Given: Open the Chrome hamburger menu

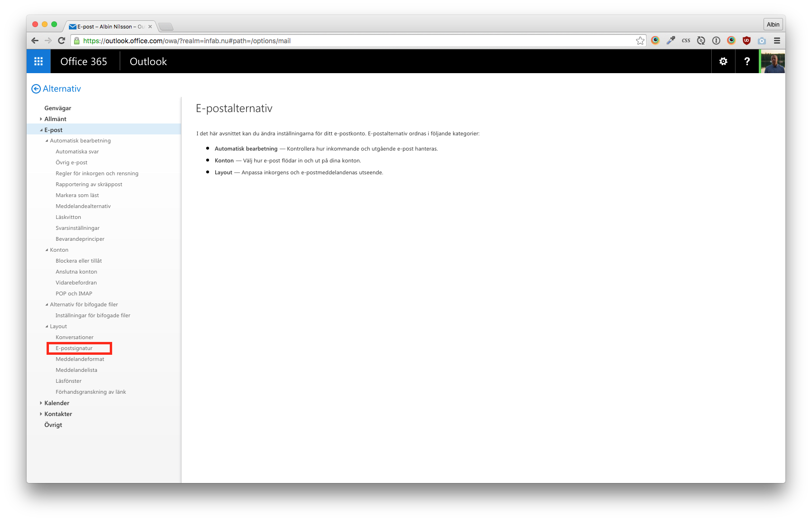Looking at the screenshot, I should click(x=777, y=41).
